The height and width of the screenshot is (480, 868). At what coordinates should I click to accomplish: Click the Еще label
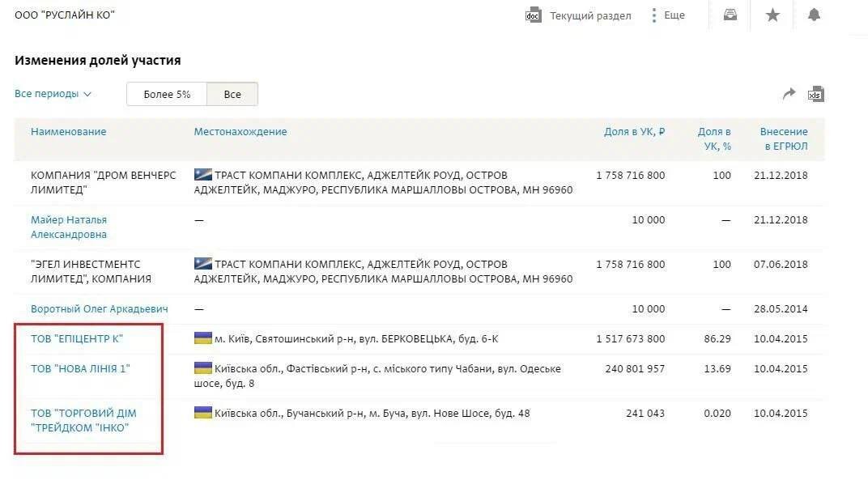point(674,15)
